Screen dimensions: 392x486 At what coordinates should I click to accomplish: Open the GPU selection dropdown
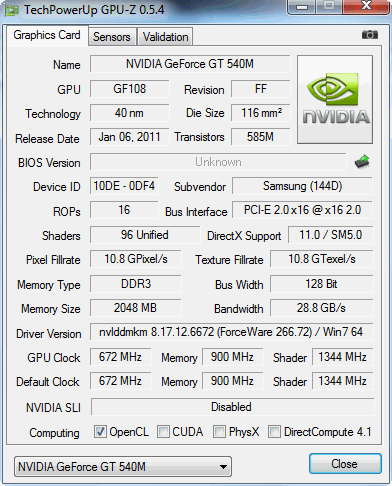click(x=123, y=467)
